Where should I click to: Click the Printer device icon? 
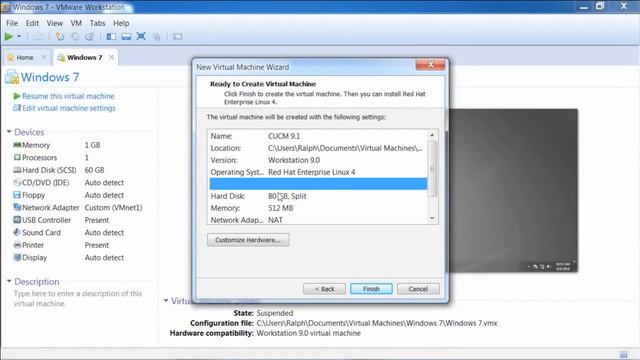pyautogui.click(x=17, y=245)
